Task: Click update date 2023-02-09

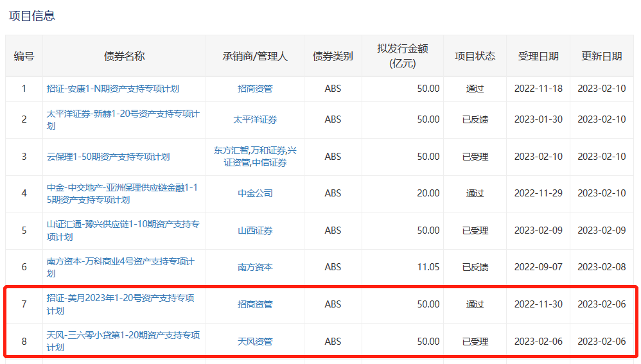Action: [602, 230]
